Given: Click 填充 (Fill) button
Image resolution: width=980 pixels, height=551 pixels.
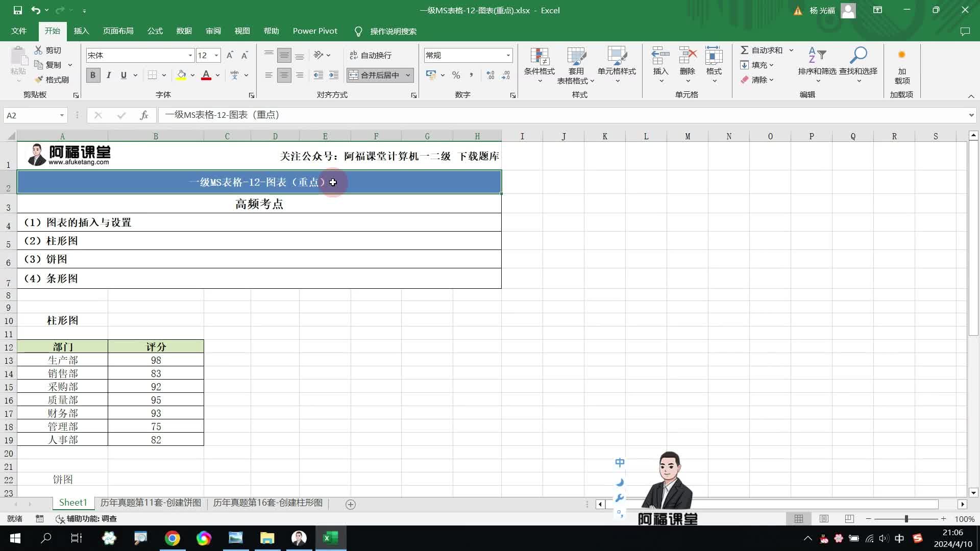Looking at the screenshot, I should click(x=757, y=65).
